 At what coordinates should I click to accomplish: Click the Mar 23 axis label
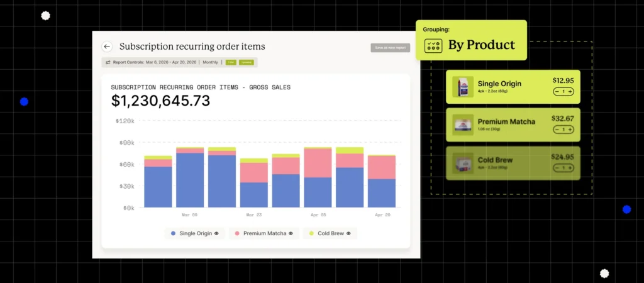click(x=254, y=215)
